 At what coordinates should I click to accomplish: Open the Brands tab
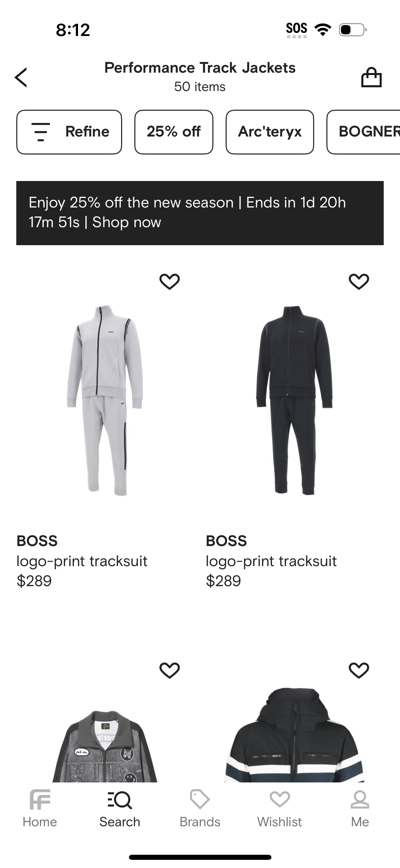pyautogui.click(x=200, y=808)
